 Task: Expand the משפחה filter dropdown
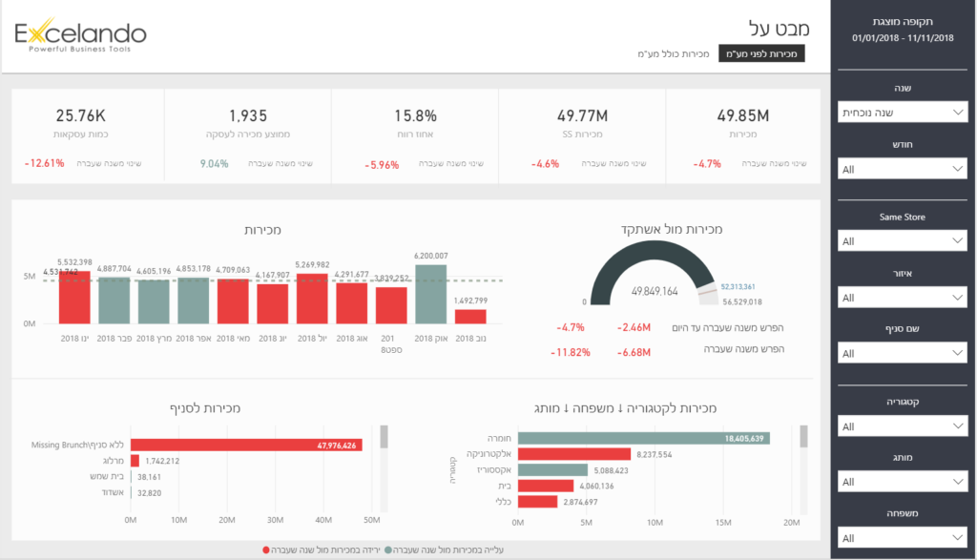pyautogui.click(x=904, y=539)
